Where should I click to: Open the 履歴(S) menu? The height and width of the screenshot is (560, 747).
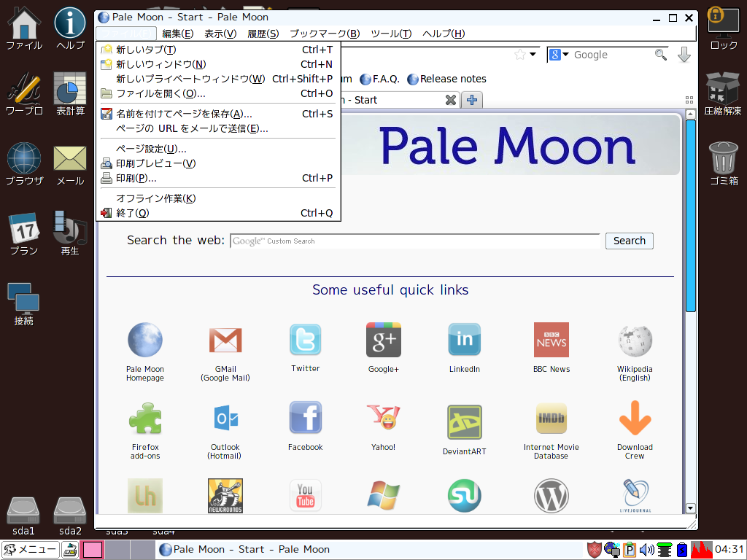click(x=263, y=34)
